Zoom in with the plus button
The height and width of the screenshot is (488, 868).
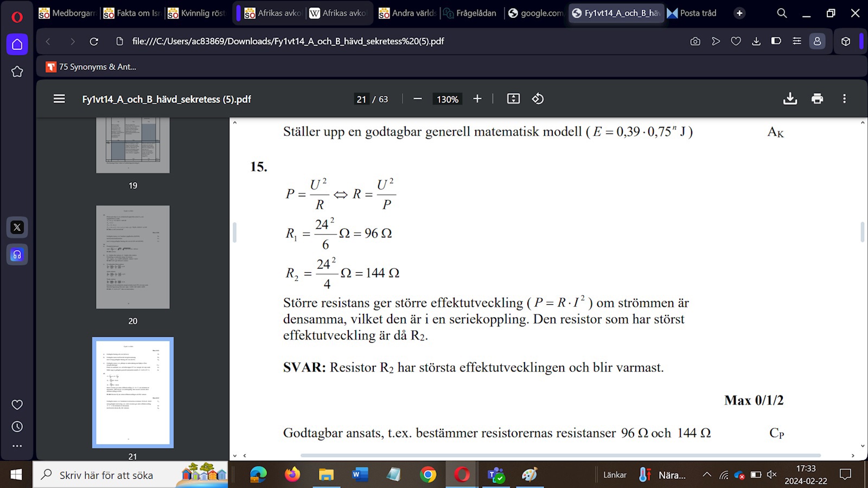click(477, 99)
